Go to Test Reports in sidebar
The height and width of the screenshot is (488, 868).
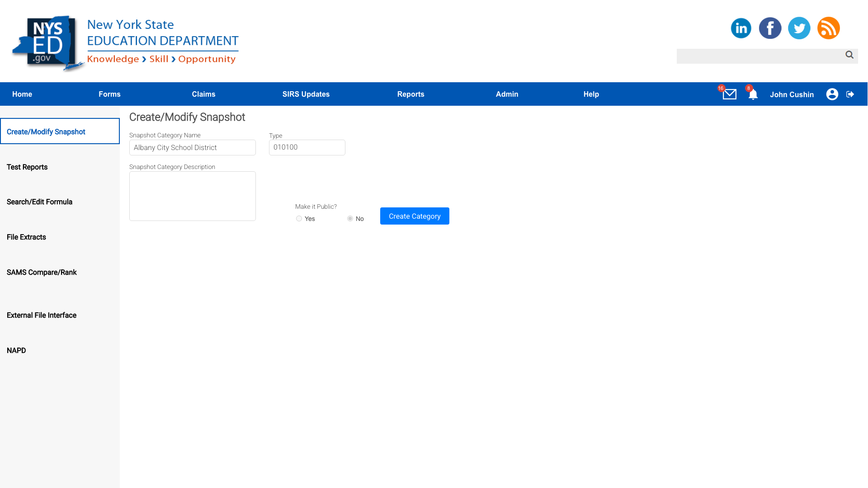[x=27, y=167]
